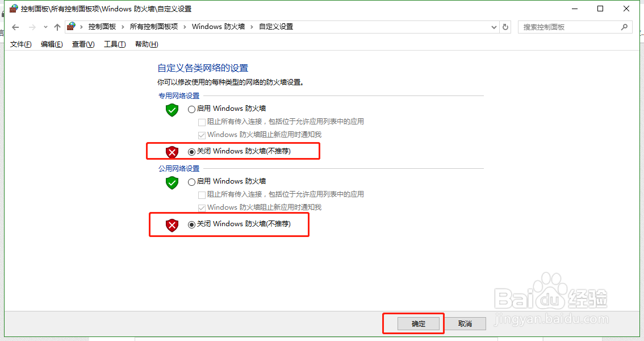Viewport: 644px width, 341px height.
Task: Click the Forward navigation arrow
Action: pyautogui.click(x=32, y=27)
